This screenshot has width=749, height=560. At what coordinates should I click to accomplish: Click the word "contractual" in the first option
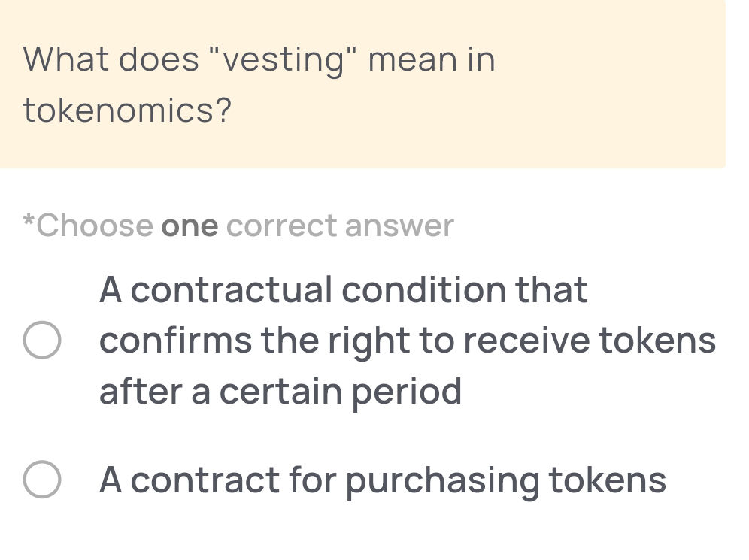(x=230, y=289)
